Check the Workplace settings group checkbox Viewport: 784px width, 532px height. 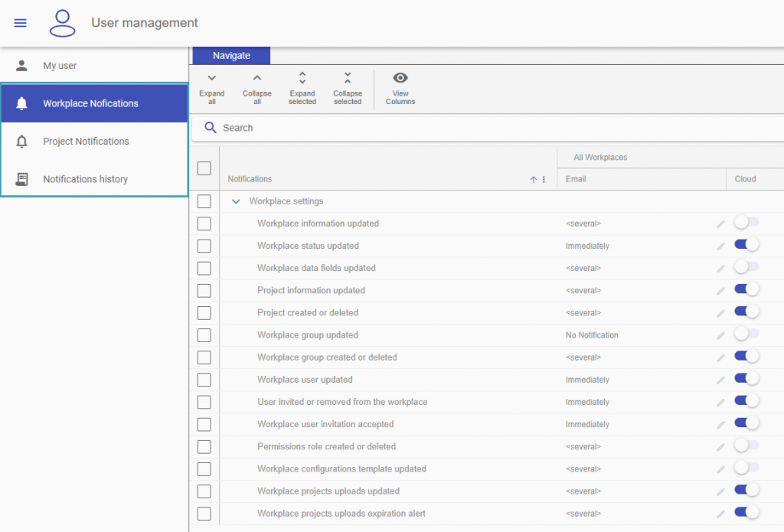tap(204, 201)
